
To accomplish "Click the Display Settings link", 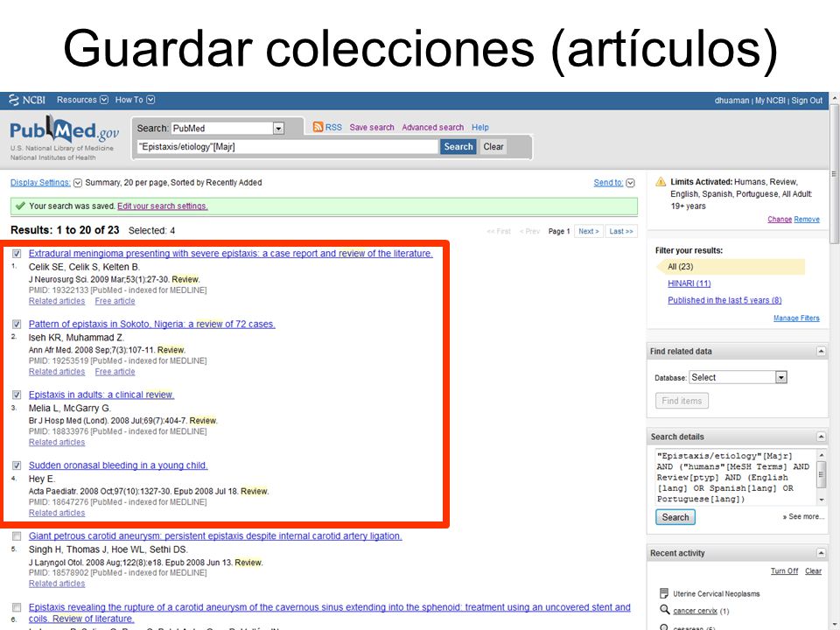I will pos(40,183).
